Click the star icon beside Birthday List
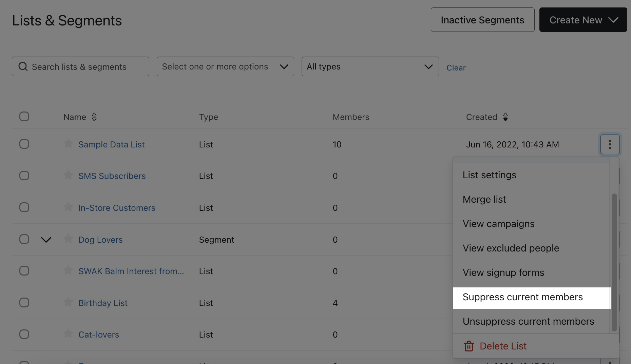This screenshot has height=364, width=631. point(68,302)
